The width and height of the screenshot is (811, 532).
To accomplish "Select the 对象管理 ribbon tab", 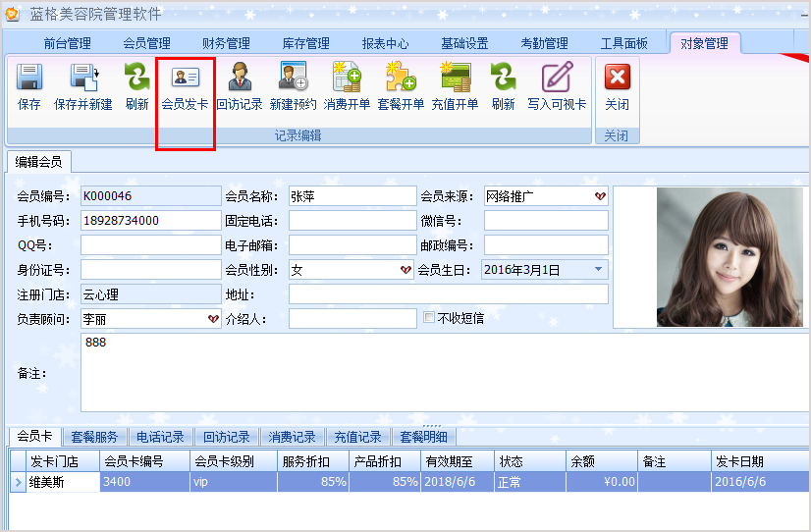I will [x=704, y=43].
